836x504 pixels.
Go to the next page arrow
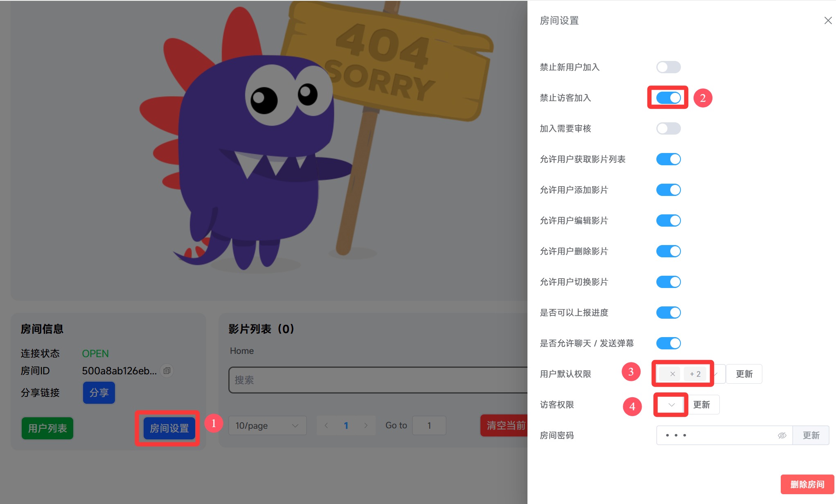click(x=366, y=425)
